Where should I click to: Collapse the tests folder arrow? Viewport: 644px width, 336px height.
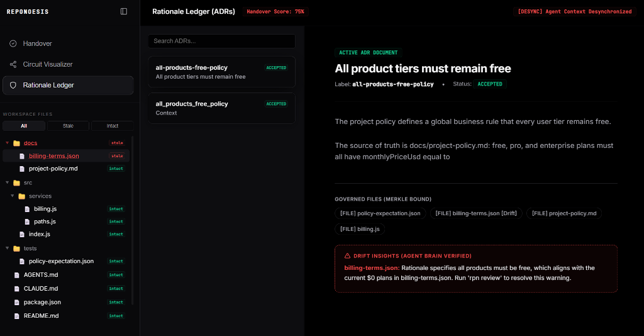(x=7, y=248)
